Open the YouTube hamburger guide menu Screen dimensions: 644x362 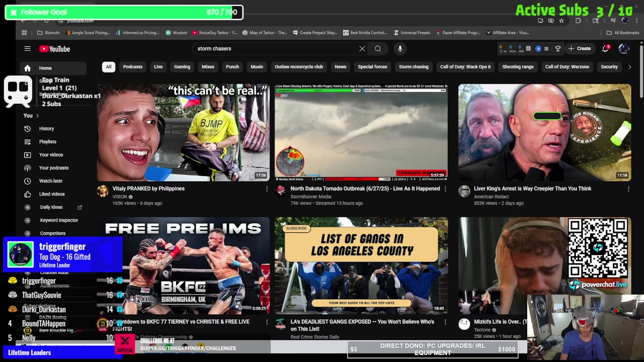[x=27, y=49]
